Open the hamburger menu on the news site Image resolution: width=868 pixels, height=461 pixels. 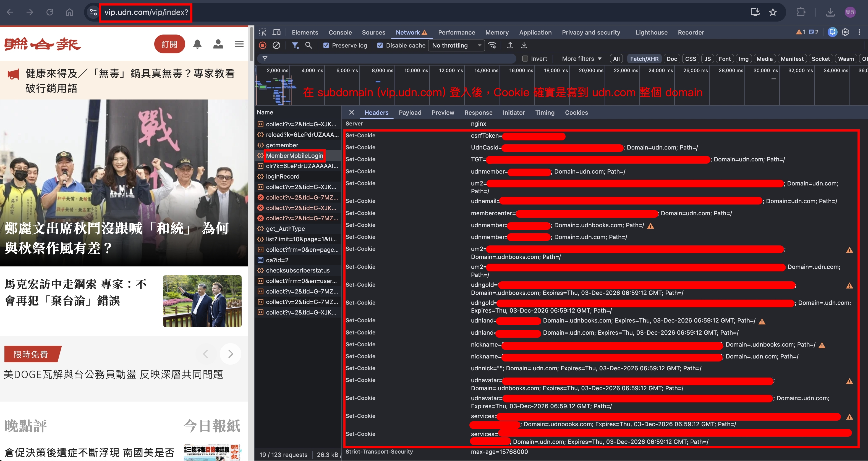tap(239, 44)
